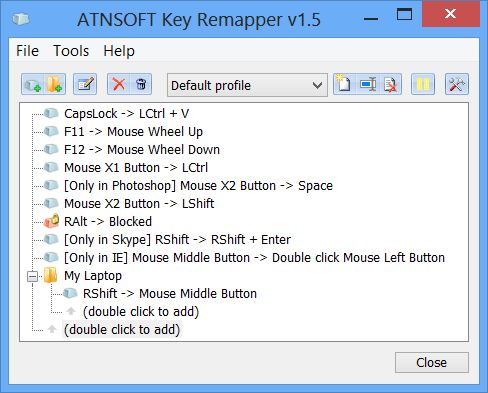Click the add new folder icon
Screen dimensions: 488x393
(54, 84)
